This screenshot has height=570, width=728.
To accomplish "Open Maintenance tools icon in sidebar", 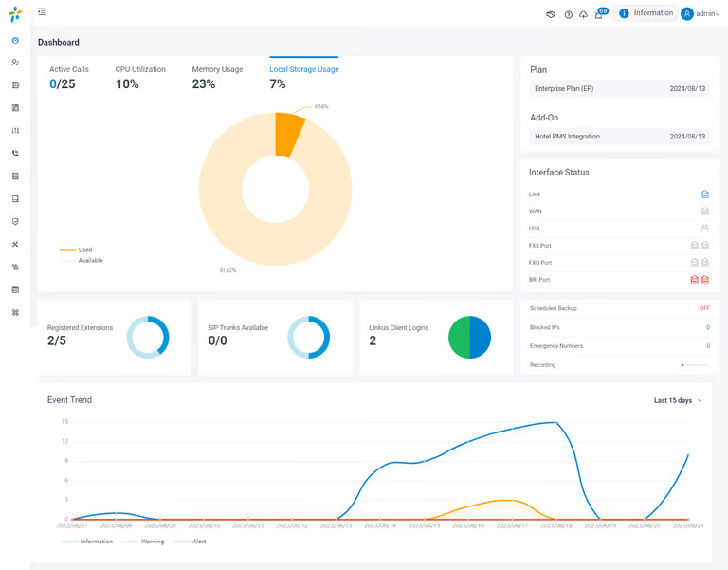I will [15, 245].
